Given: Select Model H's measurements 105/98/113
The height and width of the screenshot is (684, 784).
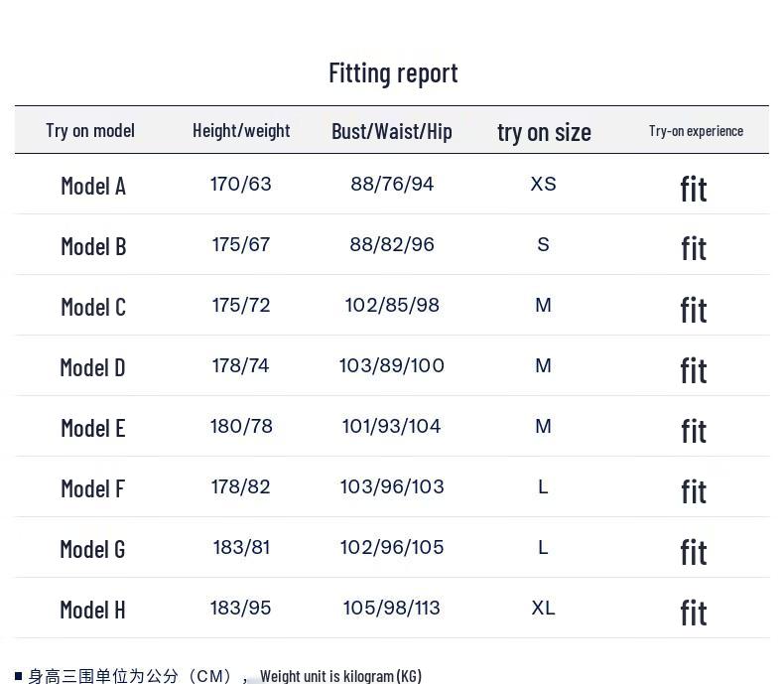Looking at the screenshot, I should click(392, 608).
